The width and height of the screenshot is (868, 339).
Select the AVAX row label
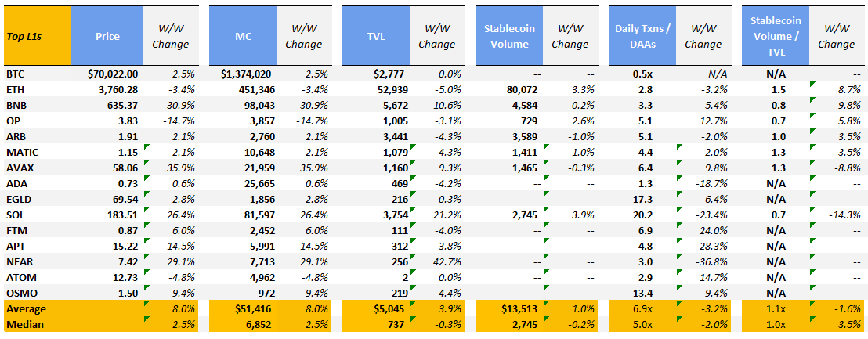[x=18, y=168]
